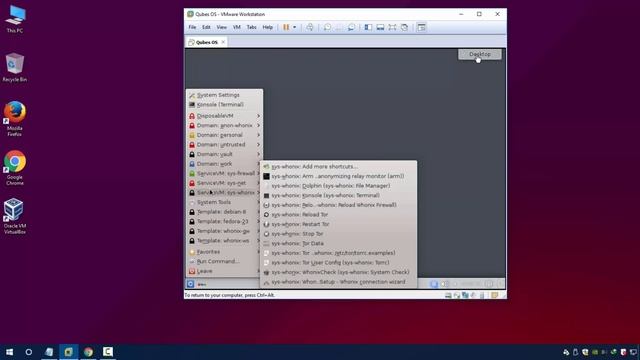Open the File menu in VMware
The width and height of the screenshot is (640, 360).
click(192, 27)
